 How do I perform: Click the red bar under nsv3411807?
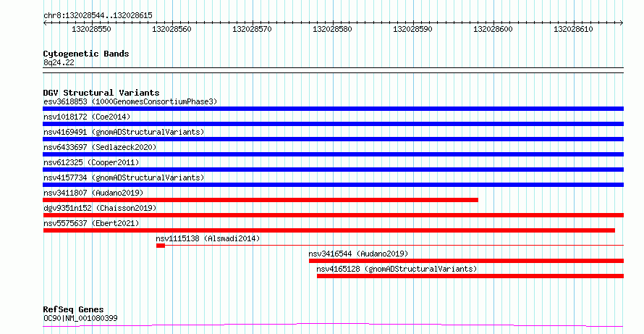point(260,200)
